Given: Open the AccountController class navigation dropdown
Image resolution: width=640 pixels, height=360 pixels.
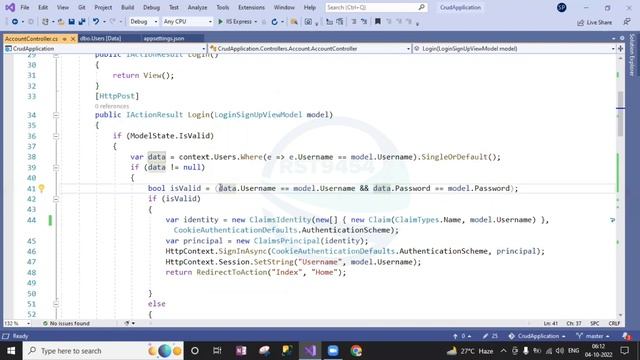Looking at the screenshot, I should [310, 49].
